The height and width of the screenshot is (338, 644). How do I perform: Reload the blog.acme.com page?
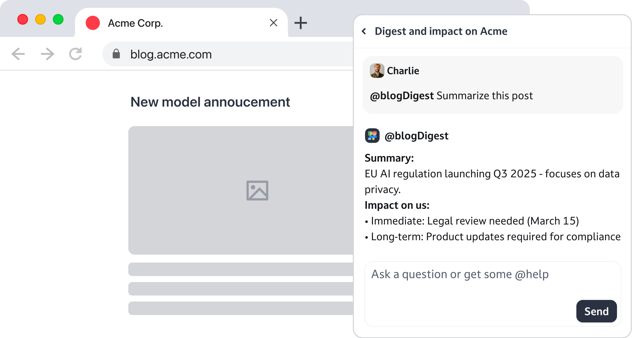click(x=75, y=54)
